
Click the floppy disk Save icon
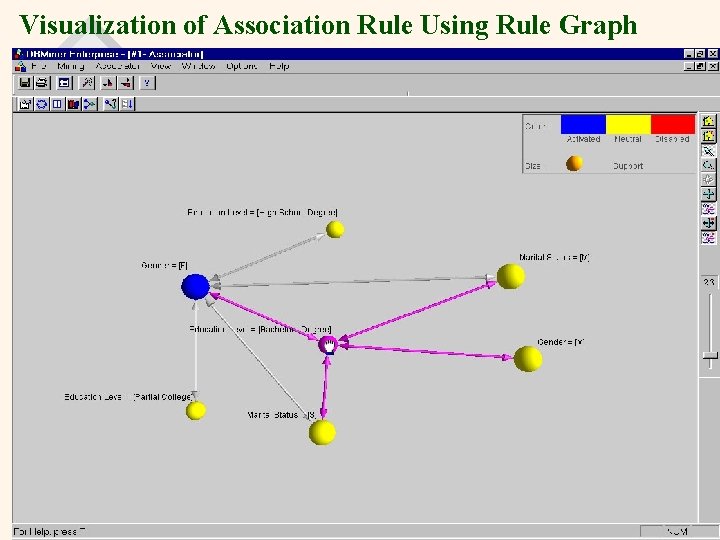pos(25,83)
